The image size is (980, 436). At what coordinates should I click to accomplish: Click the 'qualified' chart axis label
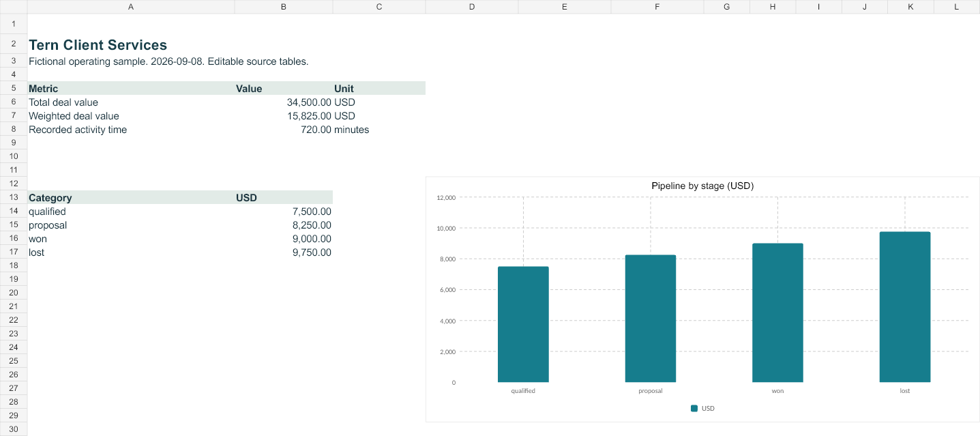click(x=523, y=392)
